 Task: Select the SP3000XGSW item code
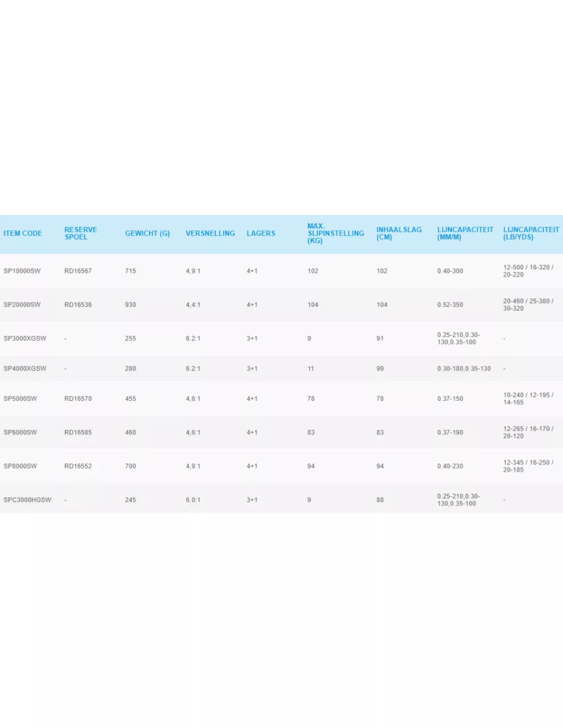pos(25,339)
